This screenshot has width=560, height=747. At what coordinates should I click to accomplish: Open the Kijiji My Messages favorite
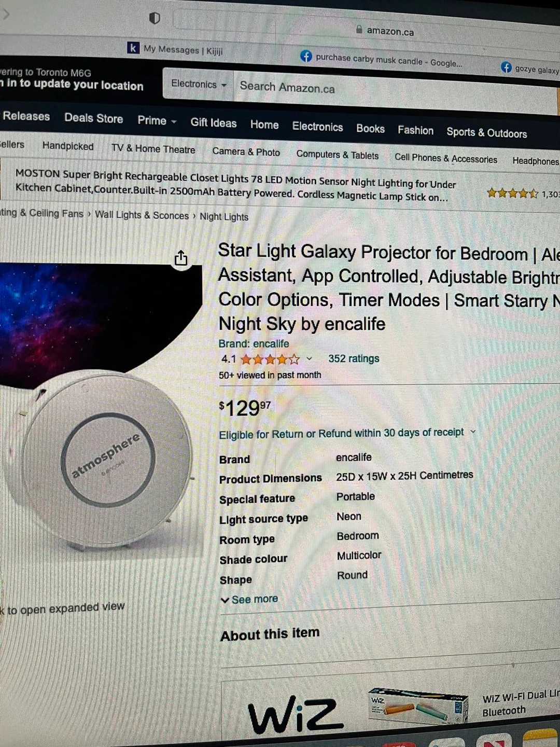(x=175, y=49)
